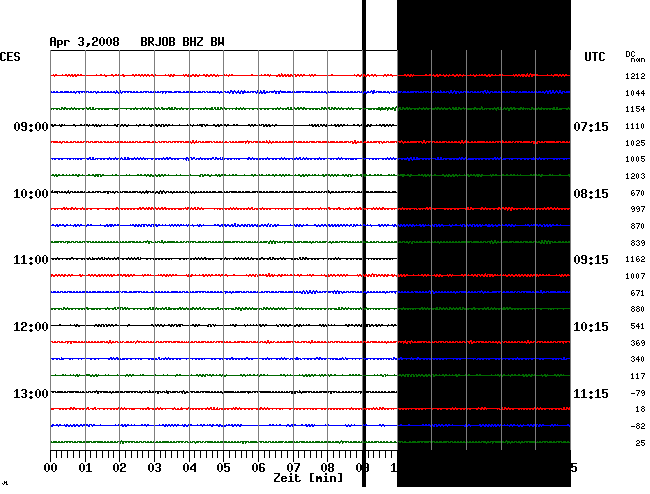Click the DC value "18"
650x494 pixels.
pyautogui.click(x=640, y=409)
